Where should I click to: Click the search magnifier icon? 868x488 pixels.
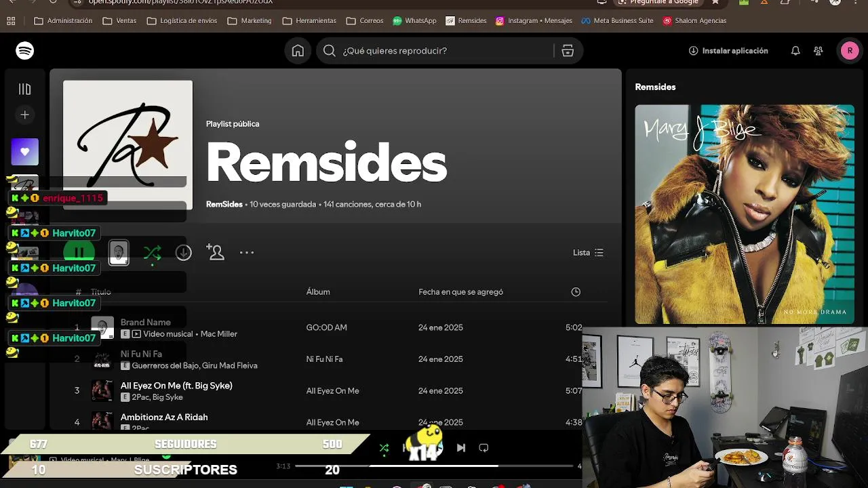(x=330, y=51)
